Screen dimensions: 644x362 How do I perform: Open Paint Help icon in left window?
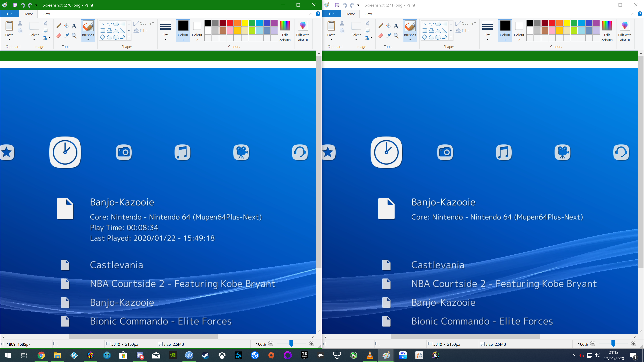(318, 14)
